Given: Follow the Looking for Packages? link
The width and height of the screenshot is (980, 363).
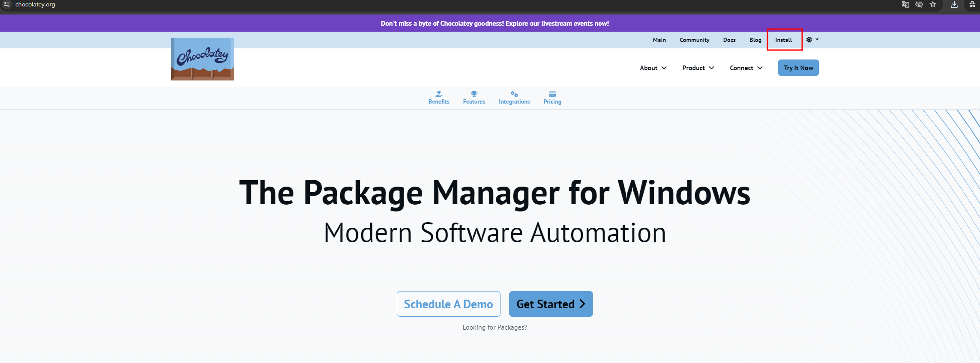Looking at the screenshot, I should point(494,327).
